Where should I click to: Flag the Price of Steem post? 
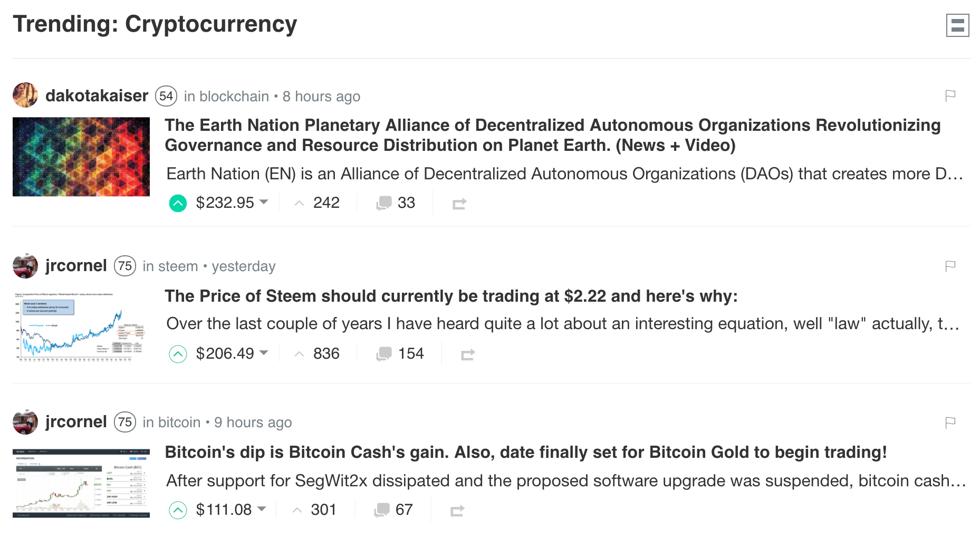(x=950, y=266)
